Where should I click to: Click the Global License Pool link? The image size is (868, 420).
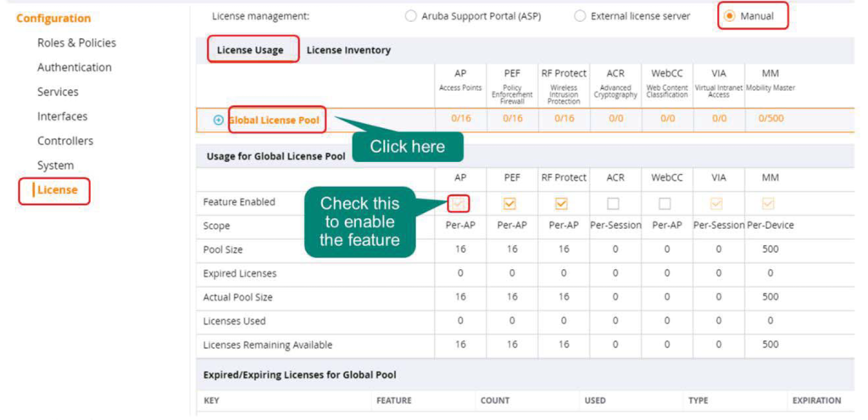click(275, 120)
